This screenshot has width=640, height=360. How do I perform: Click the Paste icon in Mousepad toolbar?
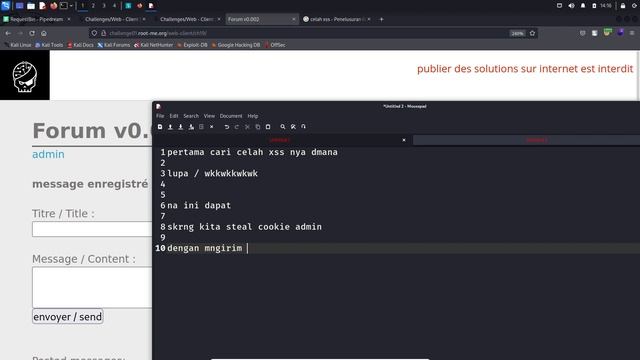pyautogui.click(x=268, y=127)
